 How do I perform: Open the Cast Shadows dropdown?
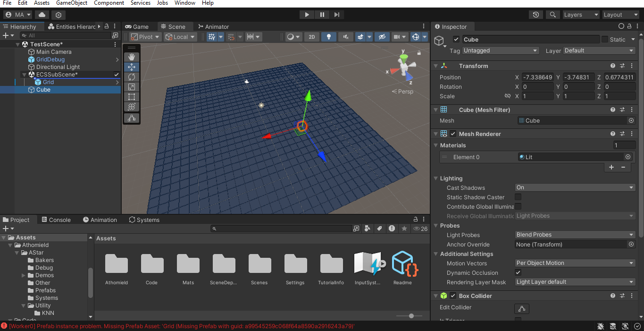click(x=575, y=187)
